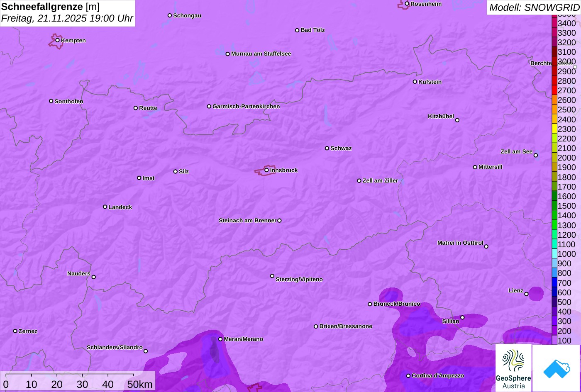Click the Innsbruck city name label

[284, 170]
